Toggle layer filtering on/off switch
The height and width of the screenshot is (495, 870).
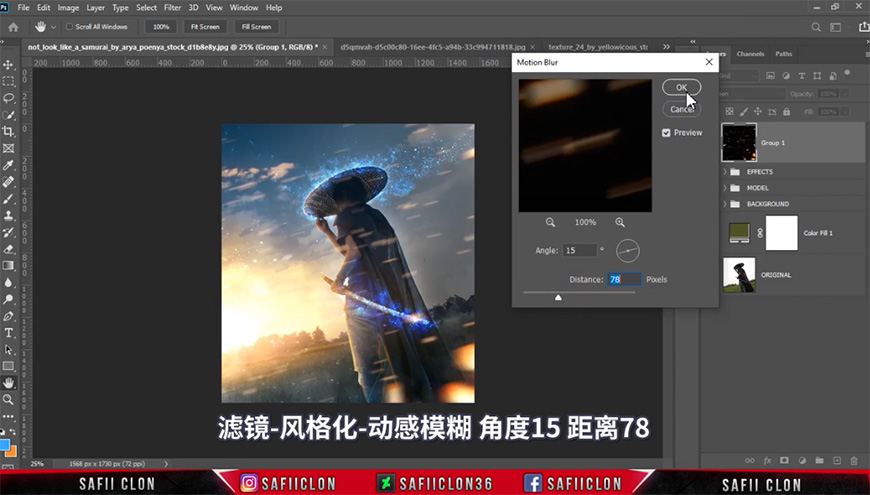847,73
